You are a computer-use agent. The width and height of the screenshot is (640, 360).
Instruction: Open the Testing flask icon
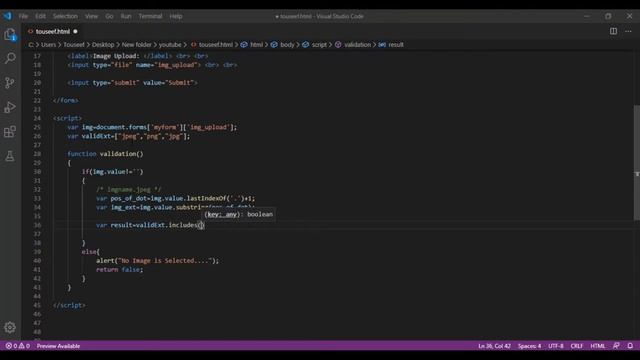click(10, 156)
